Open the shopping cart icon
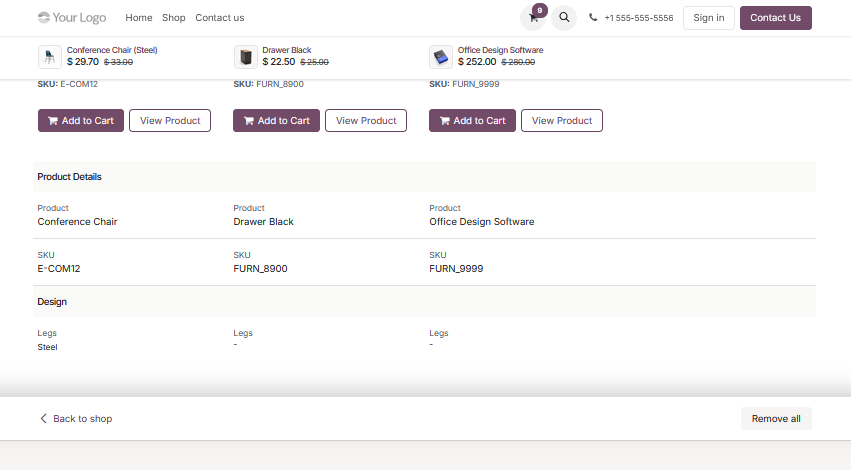Viewport: 851px width, 470px height. [533, 18]
